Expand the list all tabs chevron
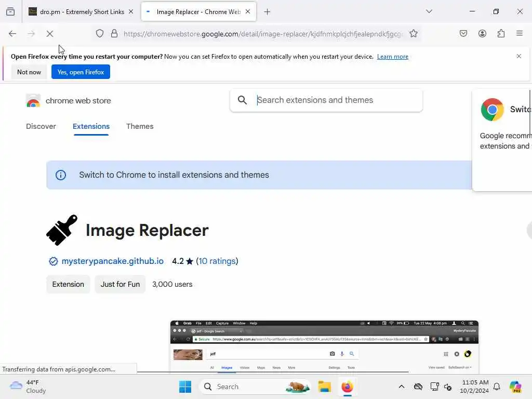 pyautogui.click(x=429, y=11)
